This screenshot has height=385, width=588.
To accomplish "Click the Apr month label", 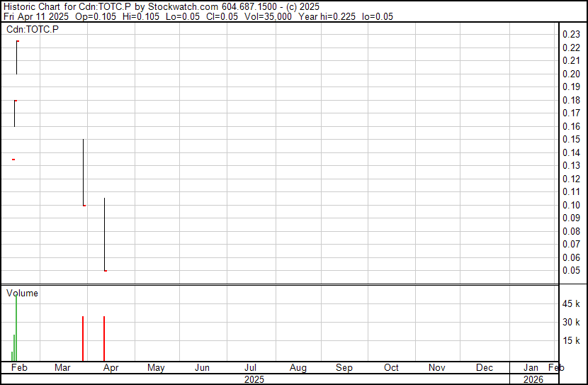I will pyautogui.click(x=111, y=368).
